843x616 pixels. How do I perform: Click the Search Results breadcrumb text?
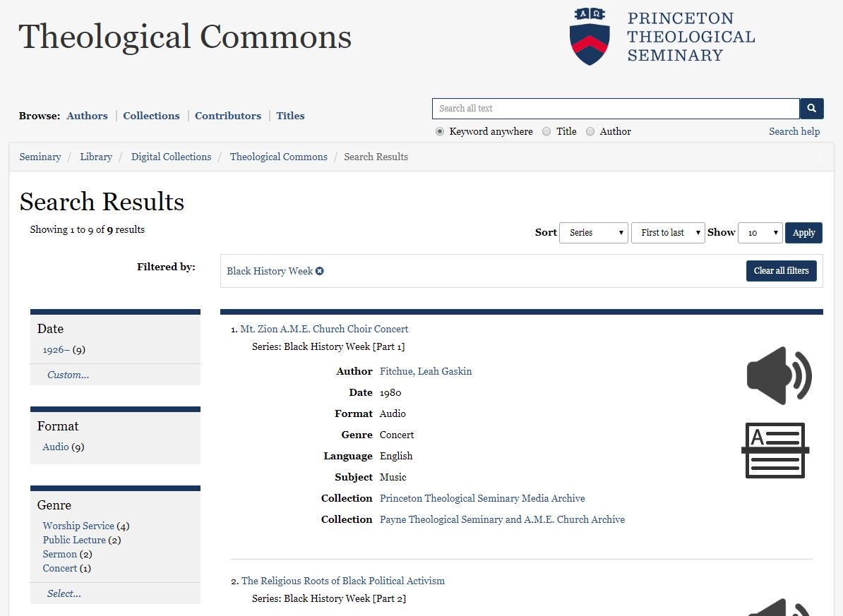coord(376,157)
